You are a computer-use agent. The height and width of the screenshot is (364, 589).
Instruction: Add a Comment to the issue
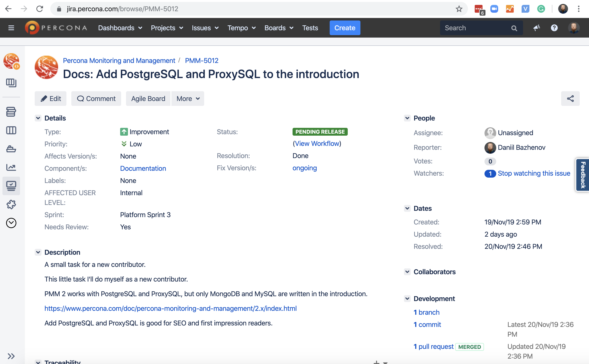(x=96, y=99)
